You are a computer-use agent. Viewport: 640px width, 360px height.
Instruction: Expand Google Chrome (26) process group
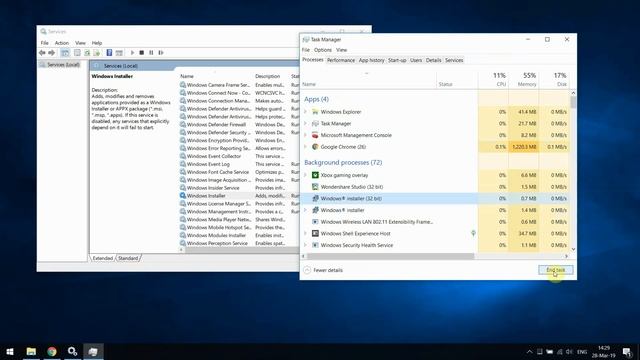click(x=305, y=147)
